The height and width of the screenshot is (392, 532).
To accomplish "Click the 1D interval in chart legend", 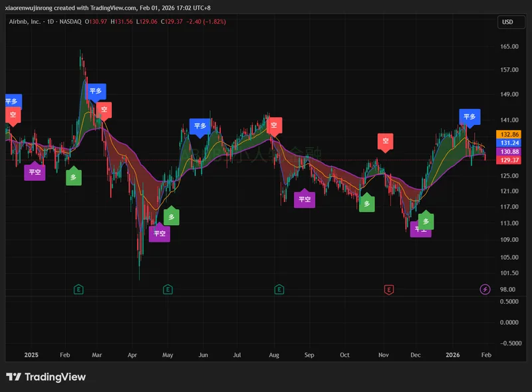I will tap(51, 22).
